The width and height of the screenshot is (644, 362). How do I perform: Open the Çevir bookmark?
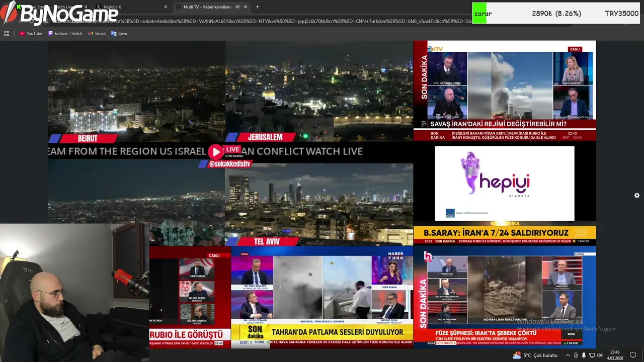pyautogui.click(x=119, y=33)
